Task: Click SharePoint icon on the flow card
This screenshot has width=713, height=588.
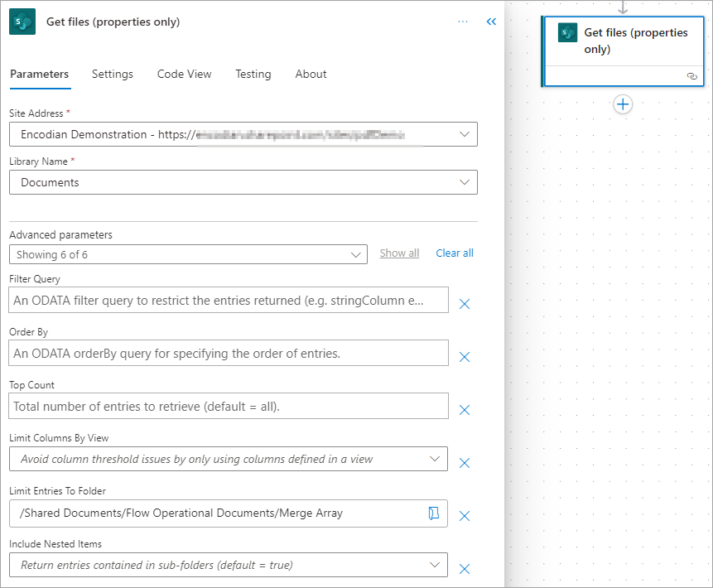Action: pos(567,33)
